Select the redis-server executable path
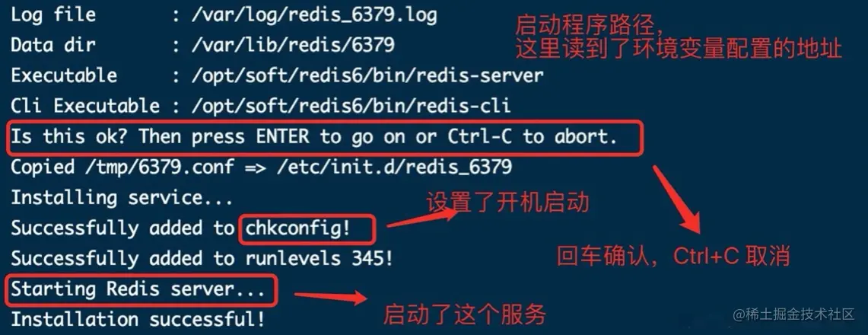Viewport: 868px width, 335px height. click(367, 75)
